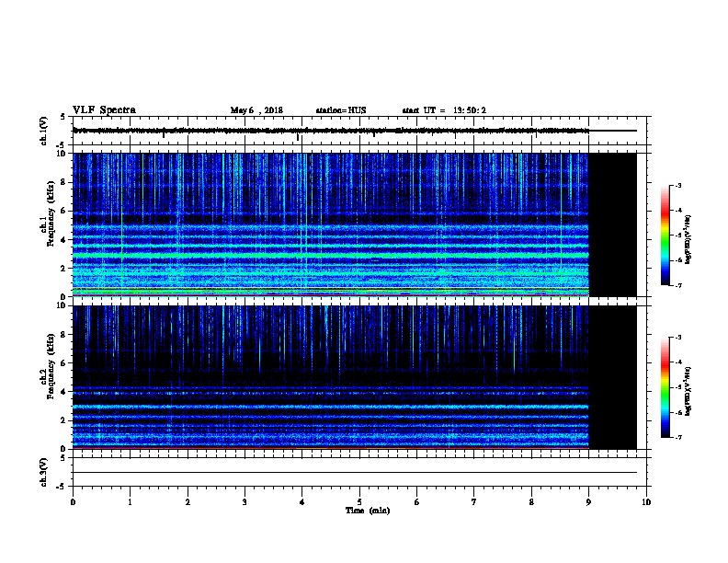Click time axis tick label "7"

click(473, 502)
